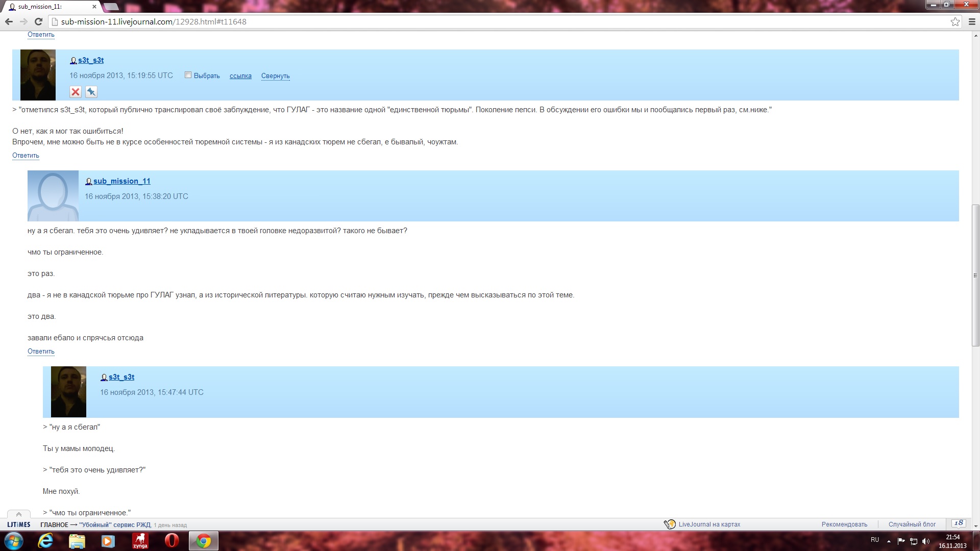Screen dimensions: 980x551
Task: Open the sub_mission_11 user profile link
Action: tap(121, 181)
